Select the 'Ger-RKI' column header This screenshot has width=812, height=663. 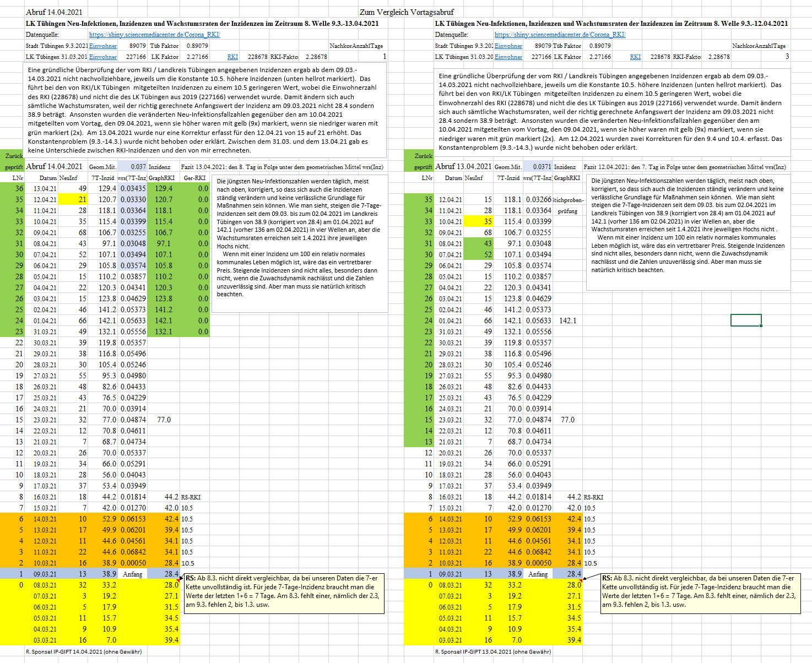(x=194, y=178)
